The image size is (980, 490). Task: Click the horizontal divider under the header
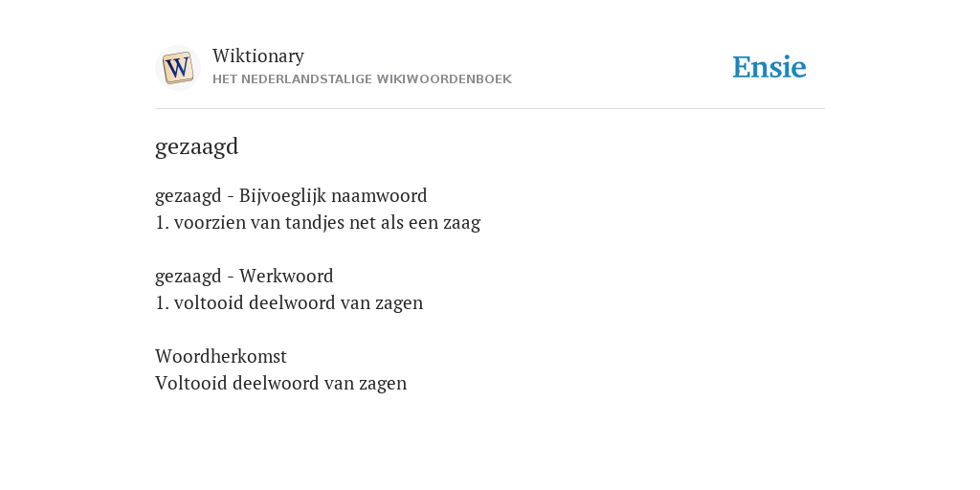click(x=490, y=109)
